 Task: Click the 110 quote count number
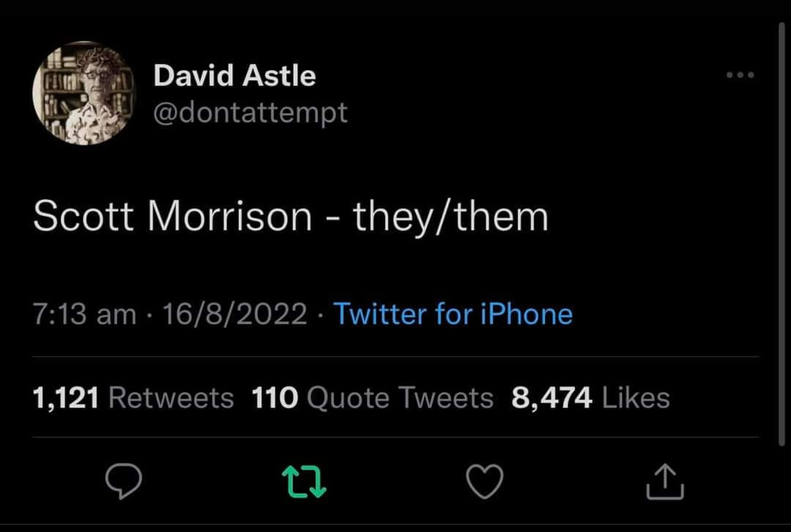(x=274, y=398)
